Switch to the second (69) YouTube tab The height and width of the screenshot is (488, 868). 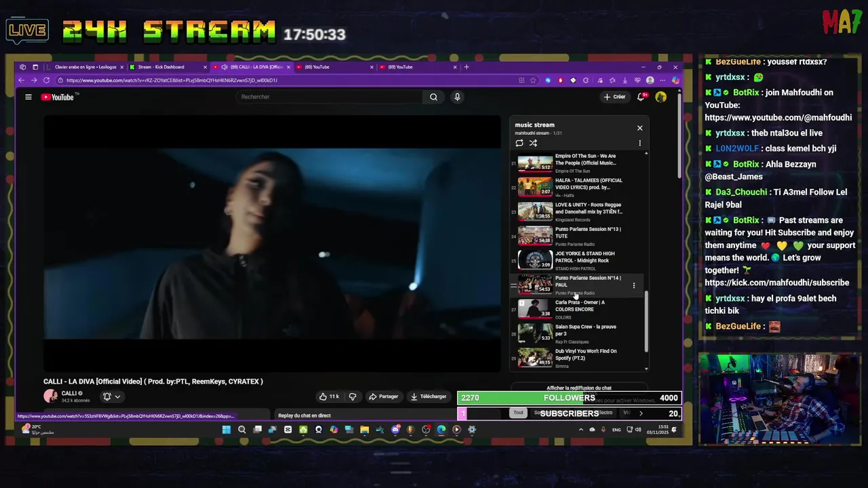334,67
